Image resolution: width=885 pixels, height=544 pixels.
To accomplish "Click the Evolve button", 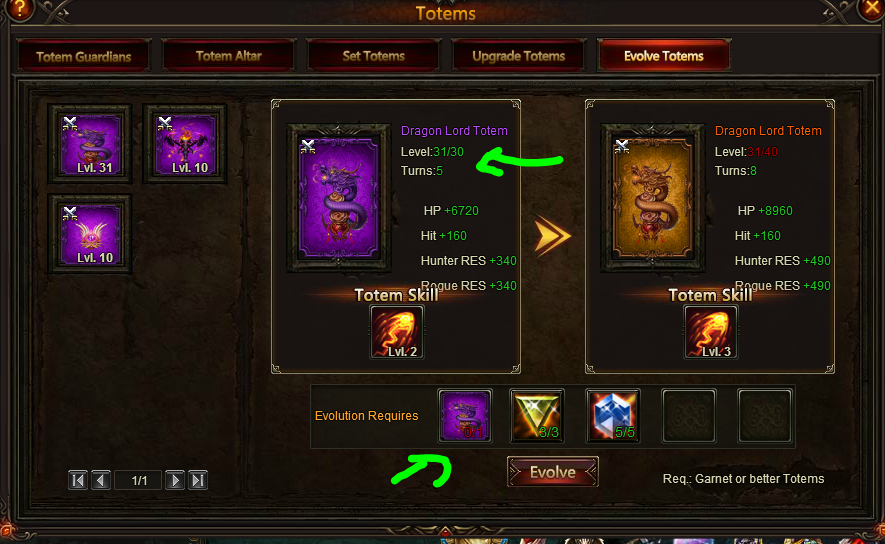I will [x=553, y=472].
